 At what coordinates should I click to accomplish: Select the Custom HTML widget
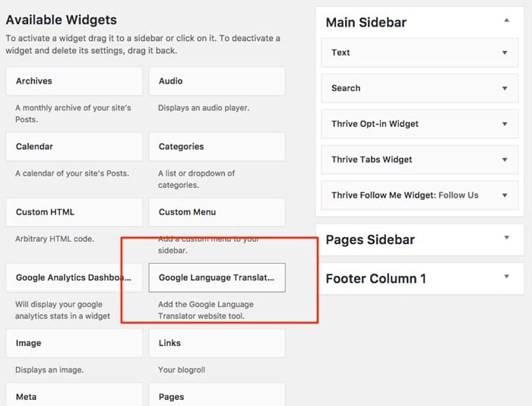pyautogui.click(x=74, y=212)
